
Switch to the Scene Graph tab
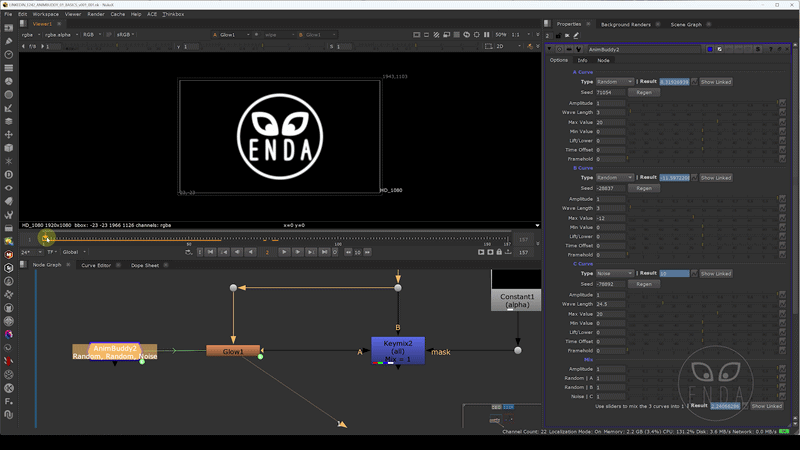tap(686, 24)
